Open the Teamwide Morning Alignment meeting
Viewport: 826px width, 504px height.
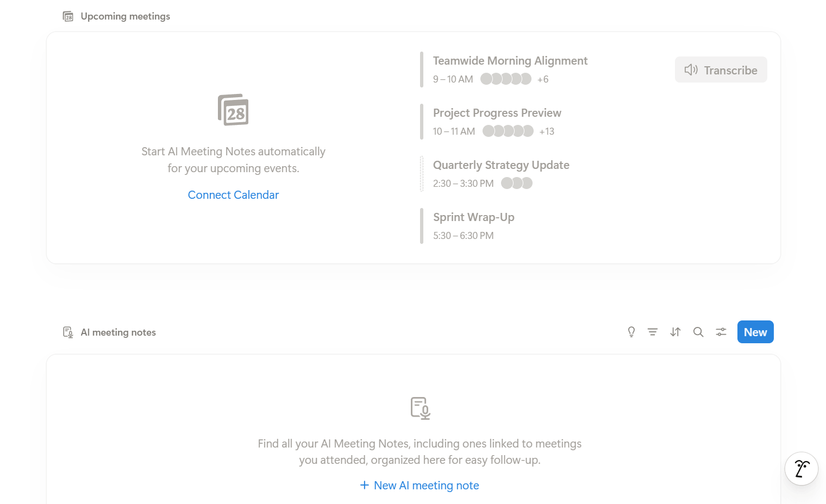[510, 61]
